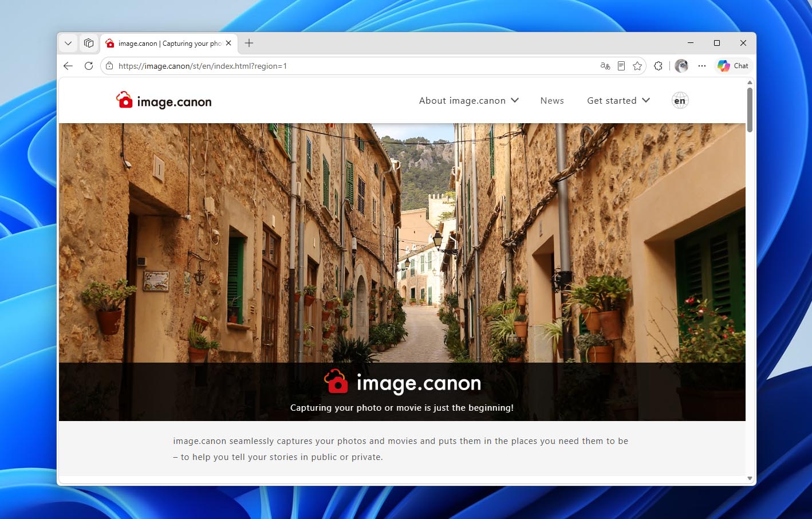Open the browser profile avatar

pos(681,66)
